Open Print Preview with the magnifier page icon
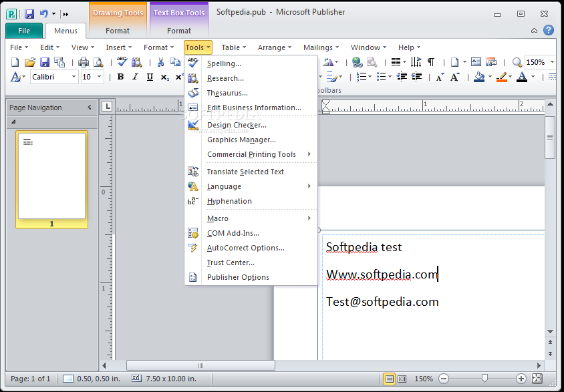 point(98,62)
